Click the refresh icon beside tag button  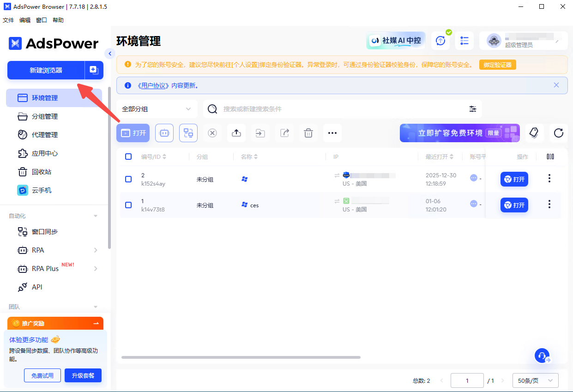558,133
